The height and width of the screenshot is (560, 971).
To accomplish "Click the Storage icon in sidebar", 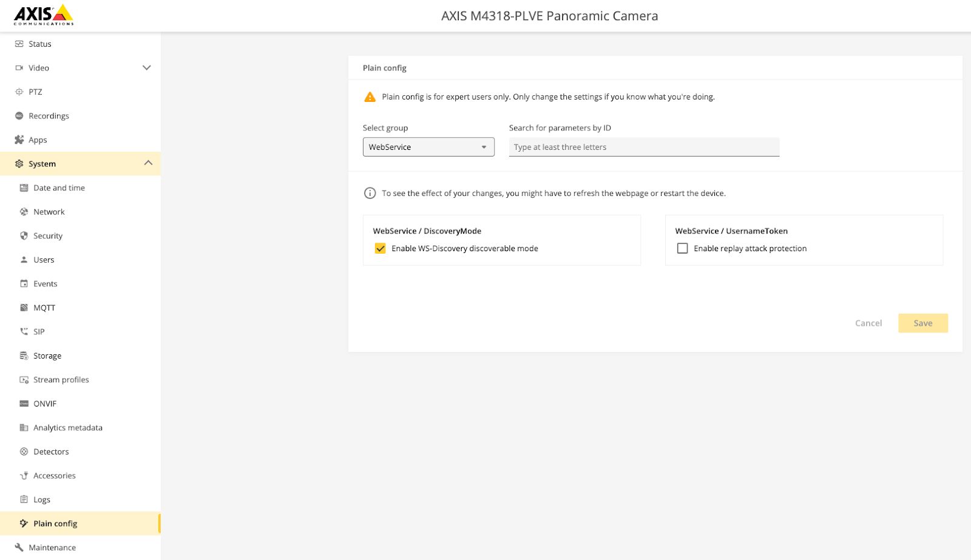I will pyautogui.click(x=24, y=356).
